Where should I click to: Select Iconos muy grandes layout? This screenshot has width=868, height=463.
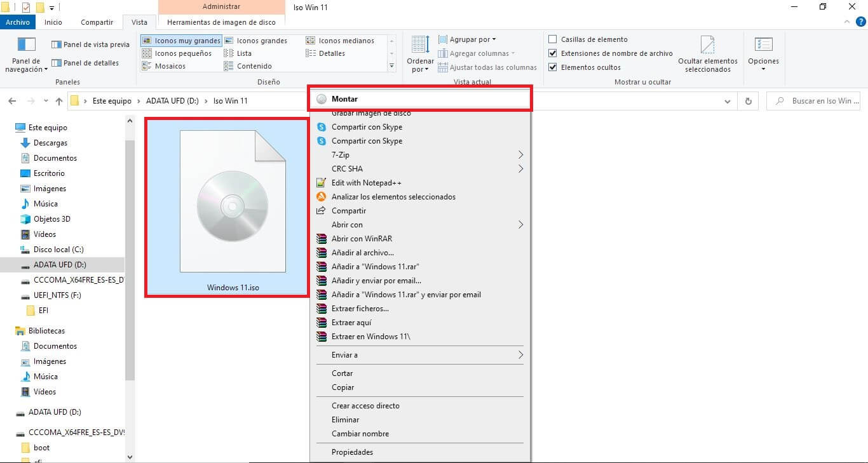[x=181, y=41]
